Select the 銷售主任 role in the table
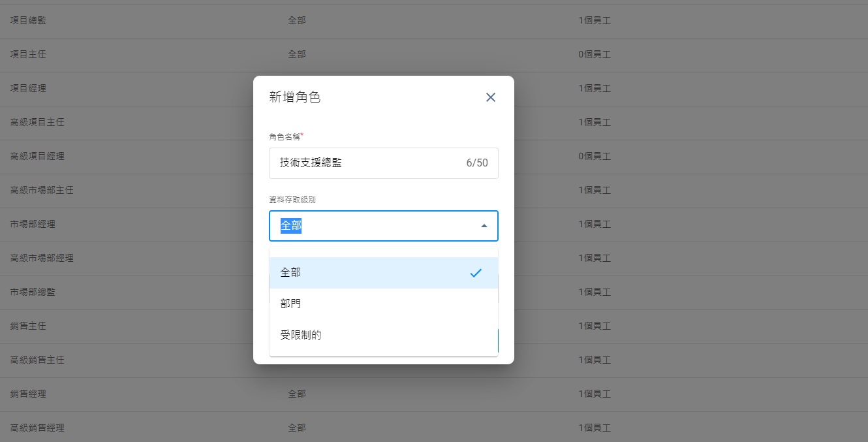The image size is (868, 442). point(28,326)
